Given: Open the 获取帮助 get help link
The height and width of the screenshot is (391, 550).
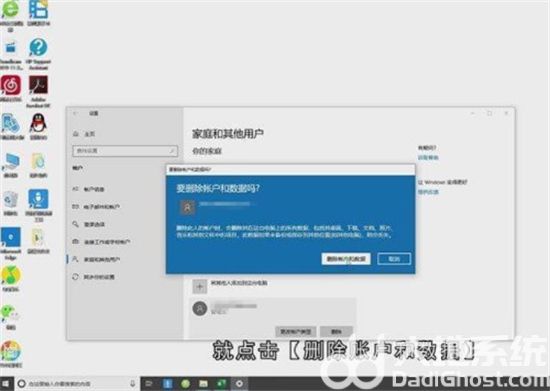Looking at the screenshot, I should (428, 157).
